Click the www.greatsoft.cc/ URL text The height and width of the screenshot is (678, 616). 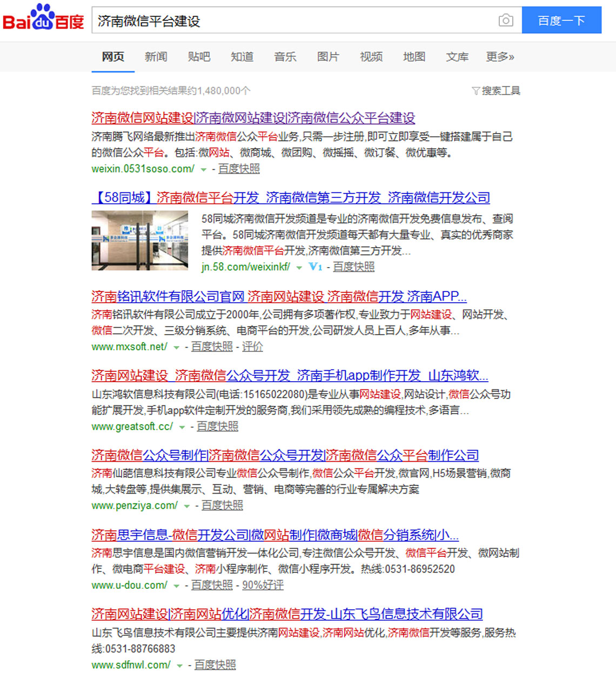[132, 426]
